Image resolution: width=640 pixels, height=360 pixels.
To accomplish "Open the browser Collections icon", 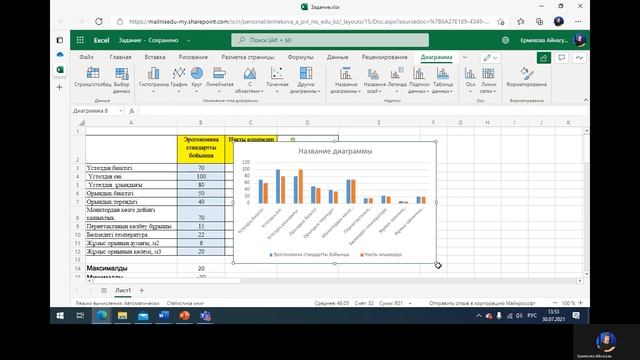I will tap(539, 21).
